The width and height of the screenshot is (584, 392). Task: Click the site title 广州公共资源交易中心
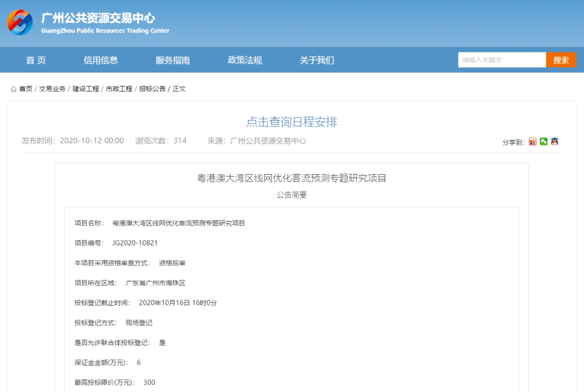tap(98, 18)
